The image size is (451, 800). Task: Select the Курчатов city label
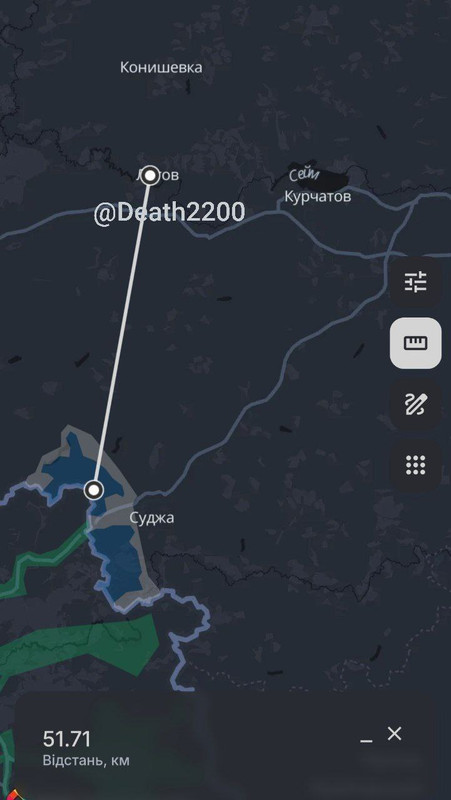[x=317, y=196]
